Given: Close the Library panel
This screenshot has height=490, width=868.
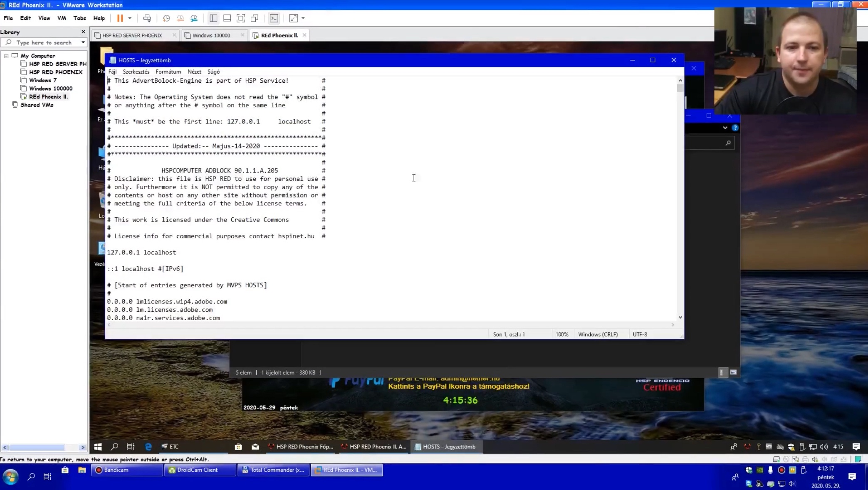Looking at the screenshot, I should point(83,32).
